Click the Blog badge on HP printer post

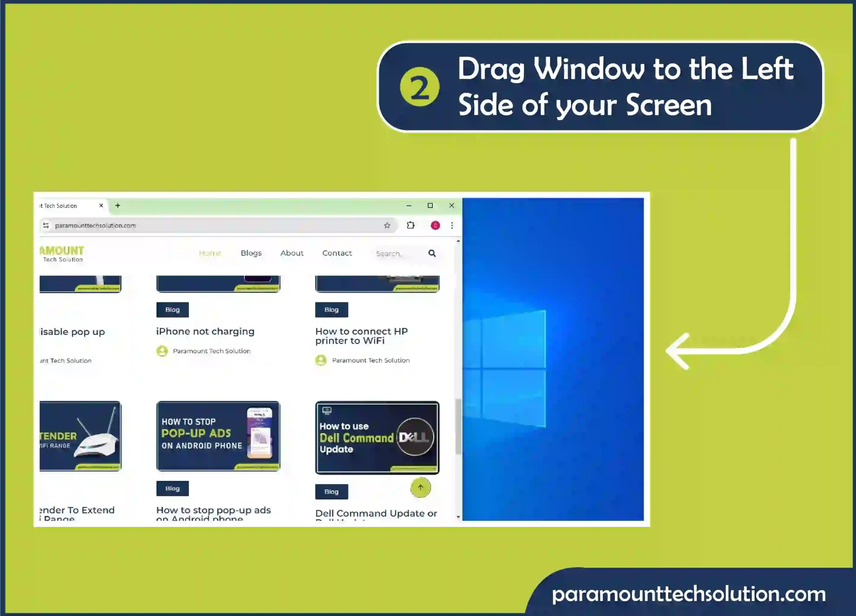[x=332, y=310]
